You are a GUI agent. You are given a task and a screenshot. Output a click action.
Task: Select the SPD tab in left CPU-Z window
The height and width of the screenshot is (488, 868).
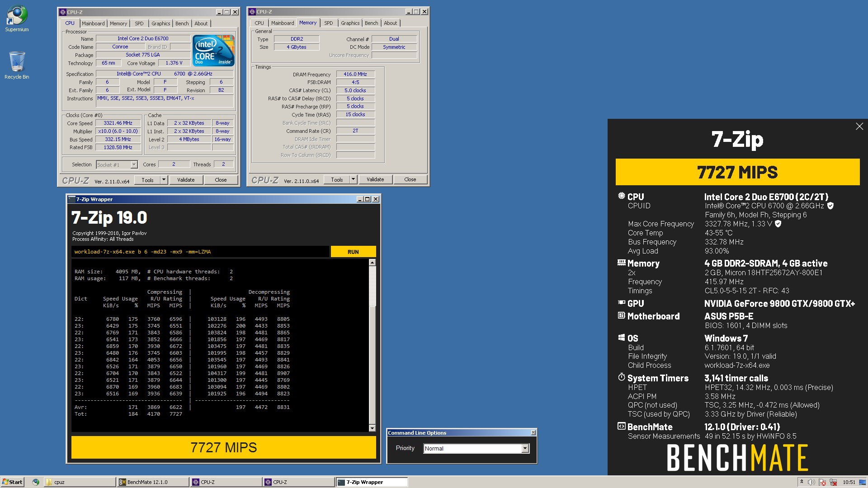point(139,23)
